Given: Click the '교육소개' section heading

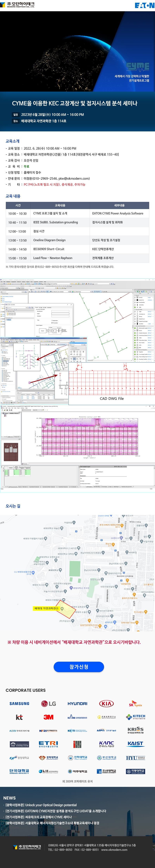Looking at the screenshot, I should 12,141.
